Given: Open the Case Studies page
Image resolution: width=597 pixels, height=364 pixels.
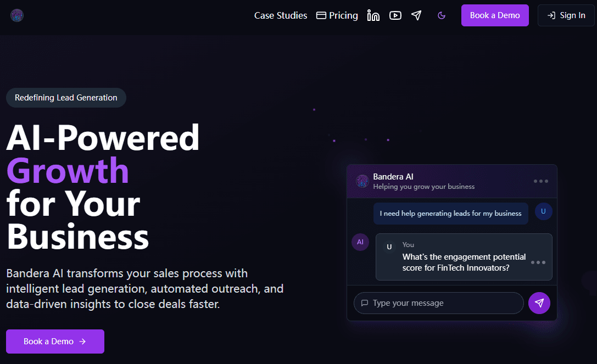Looking at the screenshot, I should pyautogui.click(x=281, y=15).
